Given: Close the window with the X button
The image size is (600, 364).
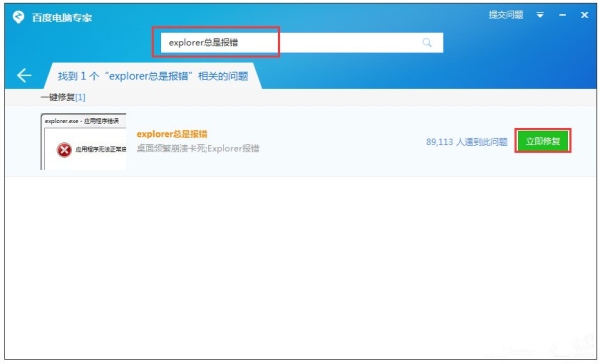Looking at the screenshot, I should point(584,15).
